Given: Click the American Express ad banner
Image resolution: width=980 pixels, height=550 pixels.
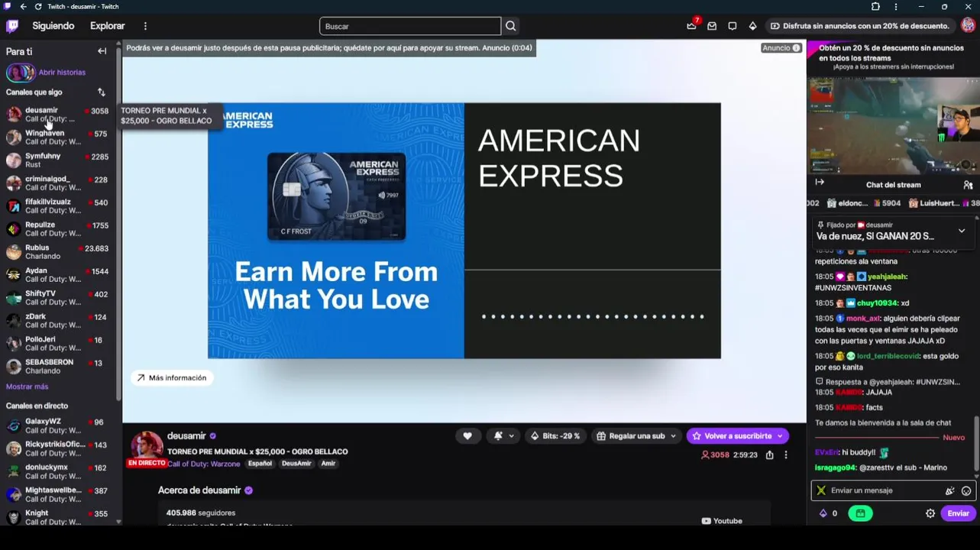Looking at the screenshot, I should click(464, 231).
